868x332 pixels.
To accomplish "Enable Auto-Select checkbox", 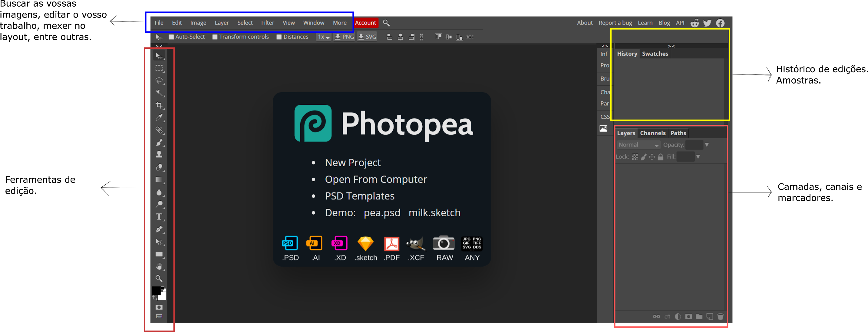I will click(171, 37).
